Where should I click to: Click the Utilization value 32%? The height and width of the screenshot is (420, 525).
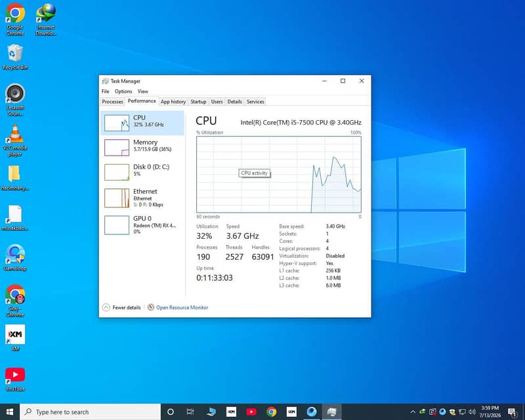click(x=204, y=236)
